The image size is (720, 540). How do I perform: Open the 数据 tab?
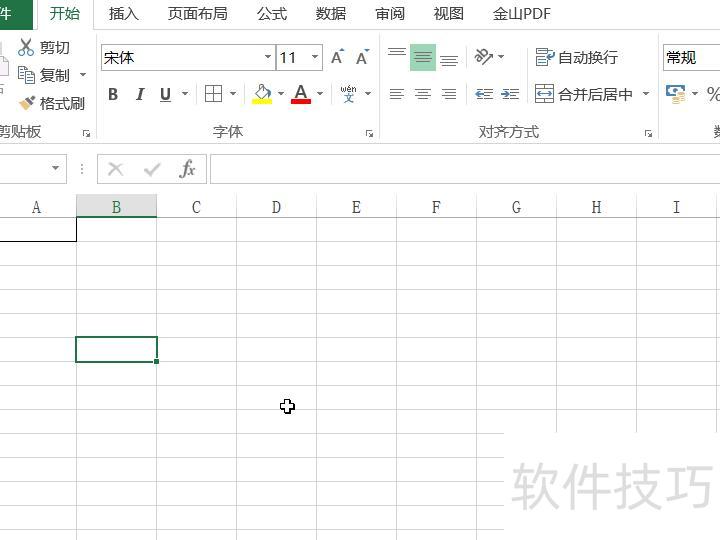click(331, 14)
